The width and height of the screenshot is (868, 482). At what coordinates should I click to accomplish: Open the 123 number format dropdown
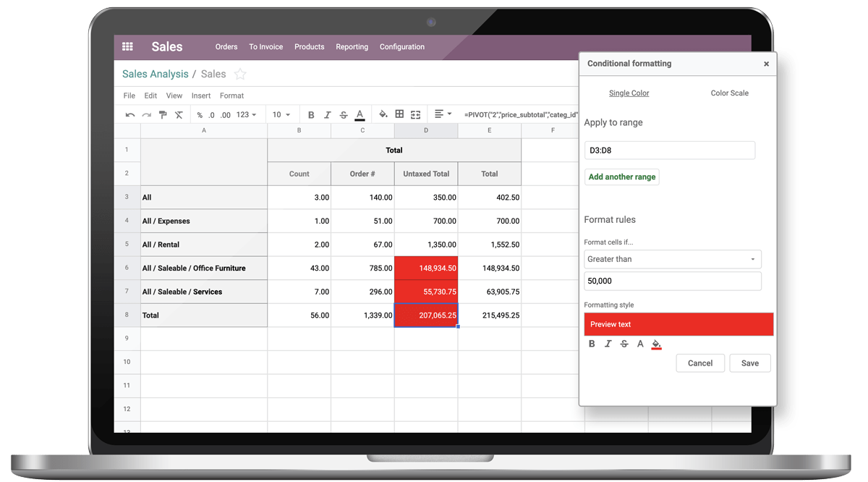pyautogui.click(x=244, y=114)
